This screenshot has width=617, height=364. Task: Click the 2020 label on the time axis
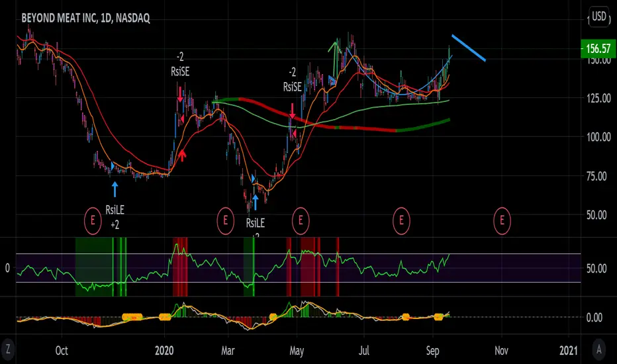pos(164,350)
